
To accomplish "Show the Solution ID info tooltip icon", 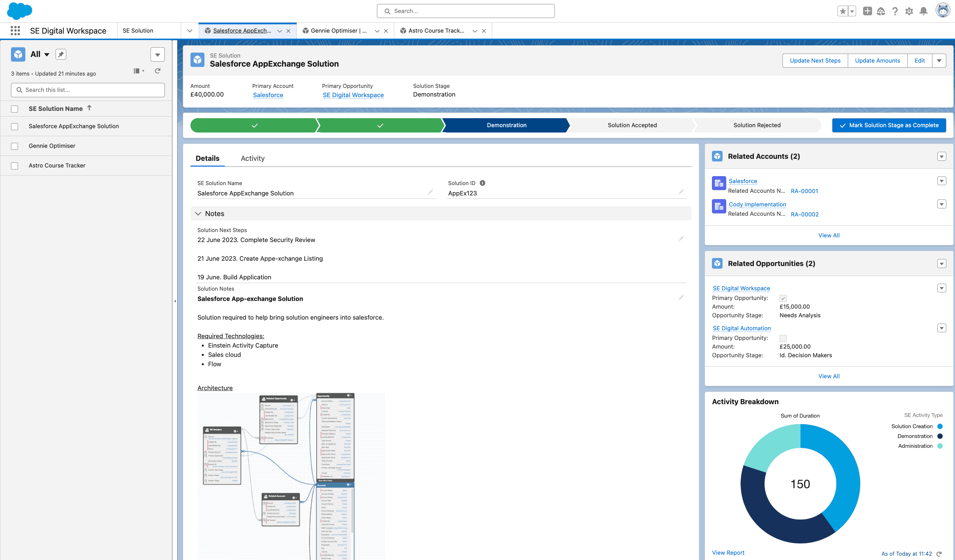I will click(482, 183).
